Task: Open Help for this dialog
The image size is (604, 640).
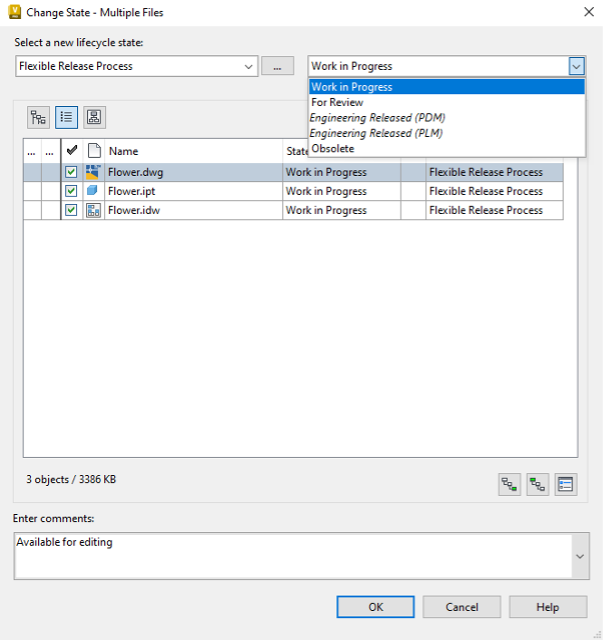Action: (x=548, y=607)
